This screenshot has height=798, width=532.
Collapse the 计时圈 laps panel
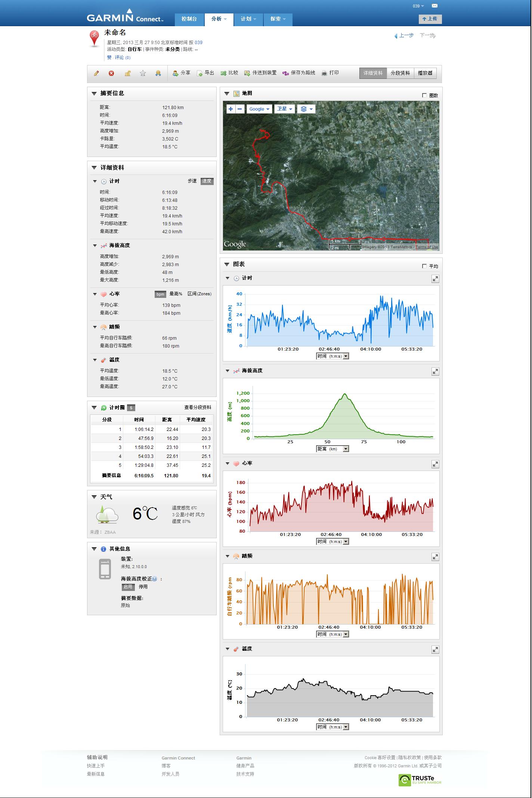[x=94, y=408]
